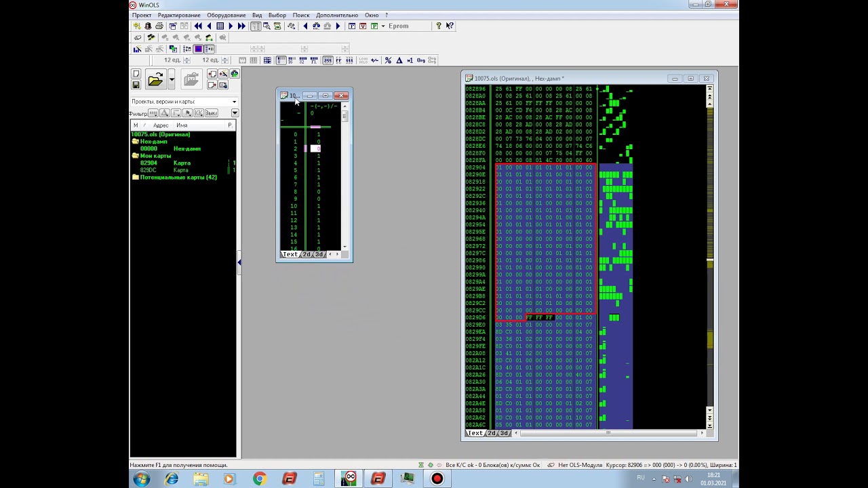Switch to 3d tab in hex dump window

[x=504, y=433]
